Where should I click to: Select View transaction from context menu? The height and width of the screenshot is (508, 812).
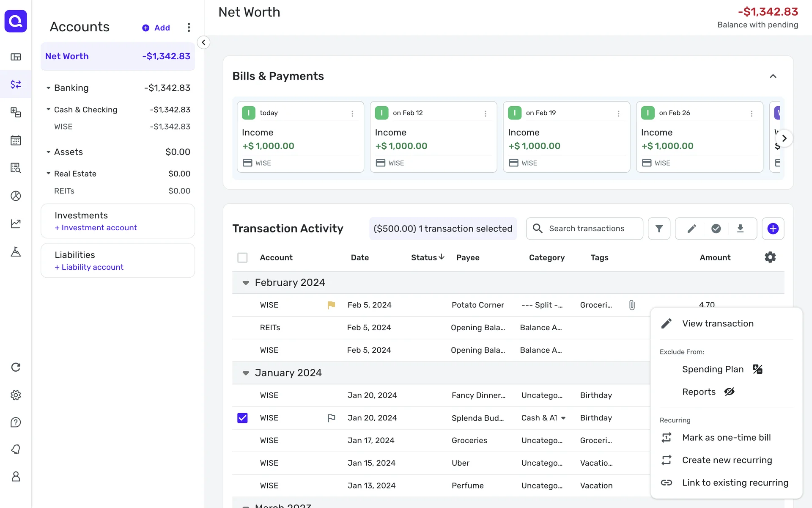click(x=718, y=323)
